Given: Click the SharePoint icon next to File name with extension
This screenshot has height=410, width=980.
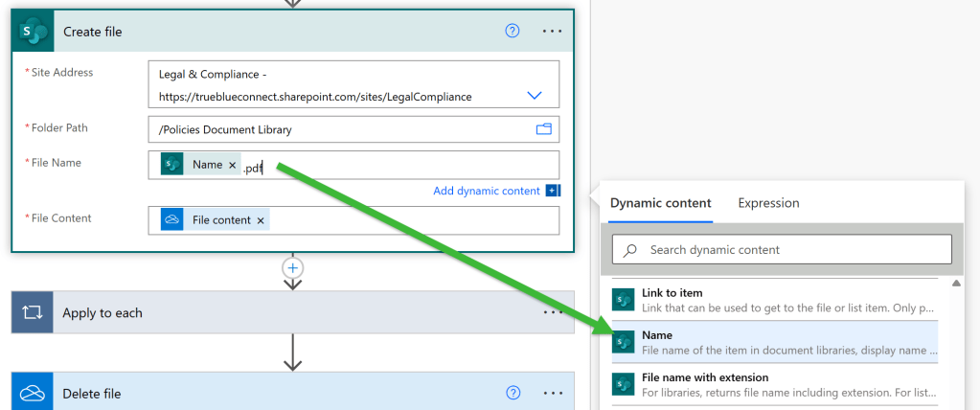Looking at the screenshot, I should coord(623,385).
